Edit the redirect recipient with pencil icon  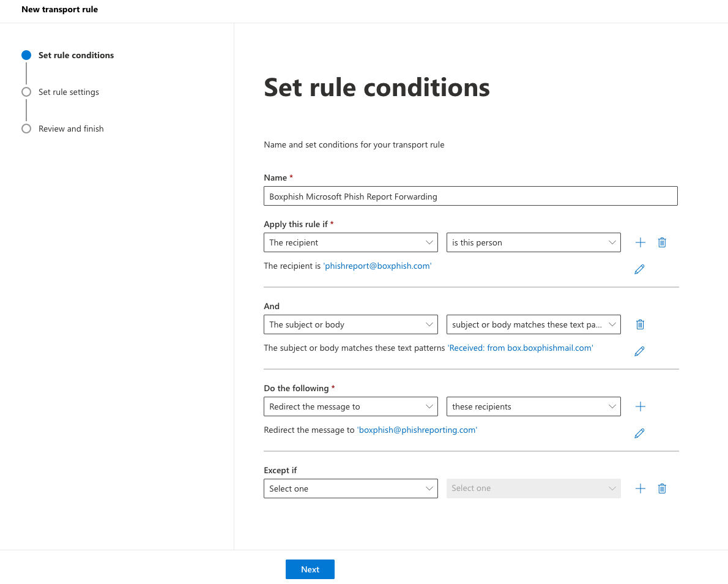coord(639,433)
